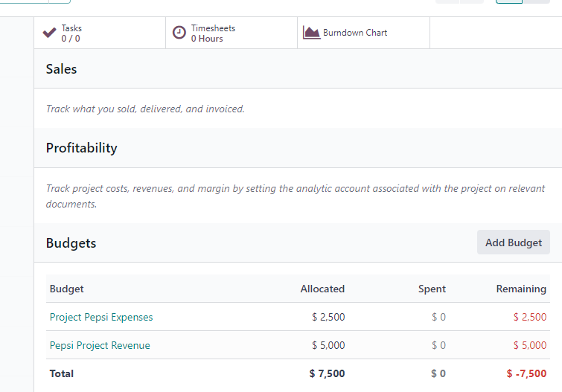Click the Budget column header
This screenshot has width=562, height=392.
(67, 289)
